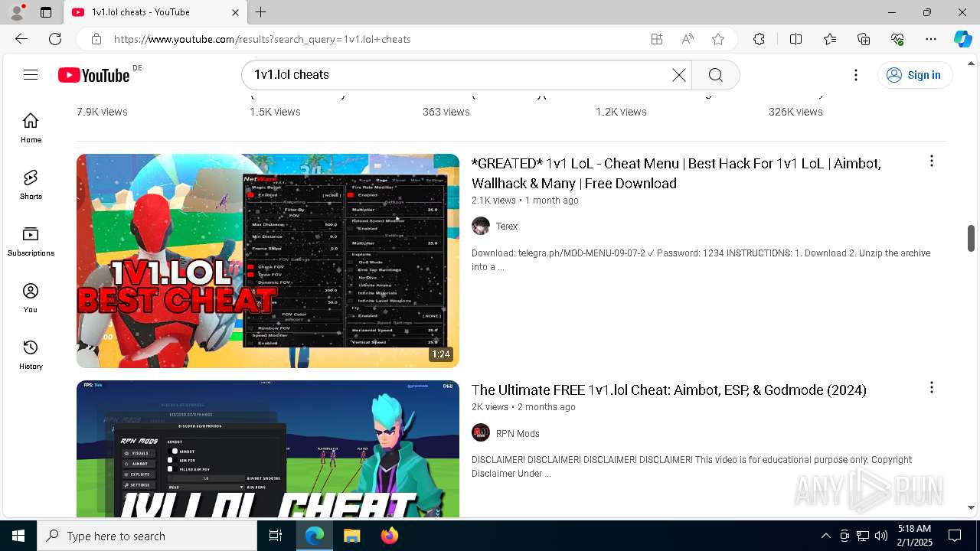The height and width of the screenshot is (551, 980).
Task: Open Subscriptions in the sidebar
Action: 31,242
